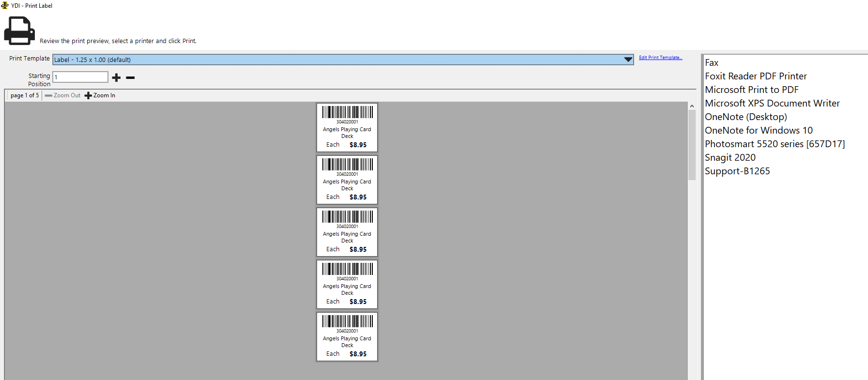This screenshot has width=868, height=380.
Task: Select Foxit Reader PDF Printer
Action: pos(756,76)
